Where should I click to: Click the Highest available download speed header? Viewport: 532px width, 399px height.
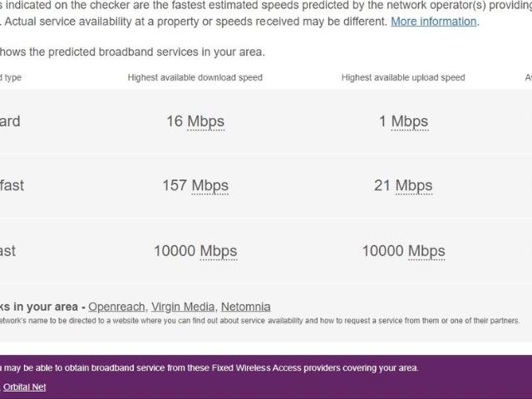[195, 77]
